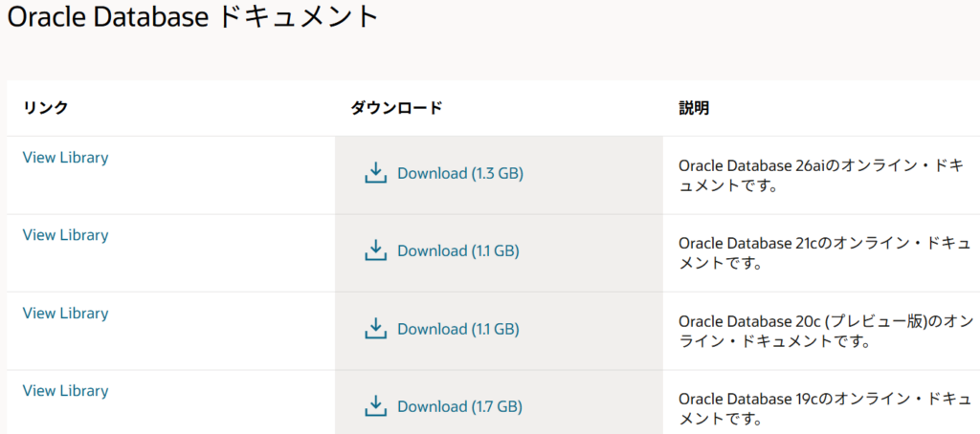Screen dimensions: 980x434
Task: Open View Library for Oracle Database 26ai
Action: [65, 158]
